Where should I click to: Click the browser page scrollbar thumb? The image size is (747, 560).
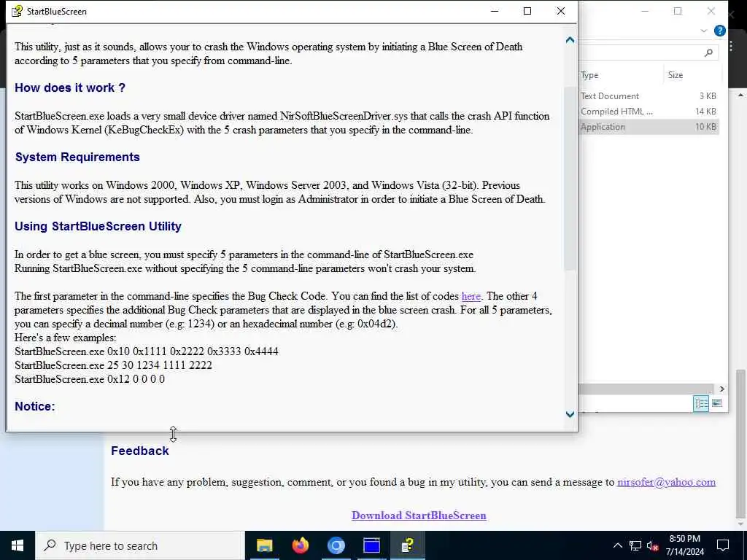pos(741,446)
